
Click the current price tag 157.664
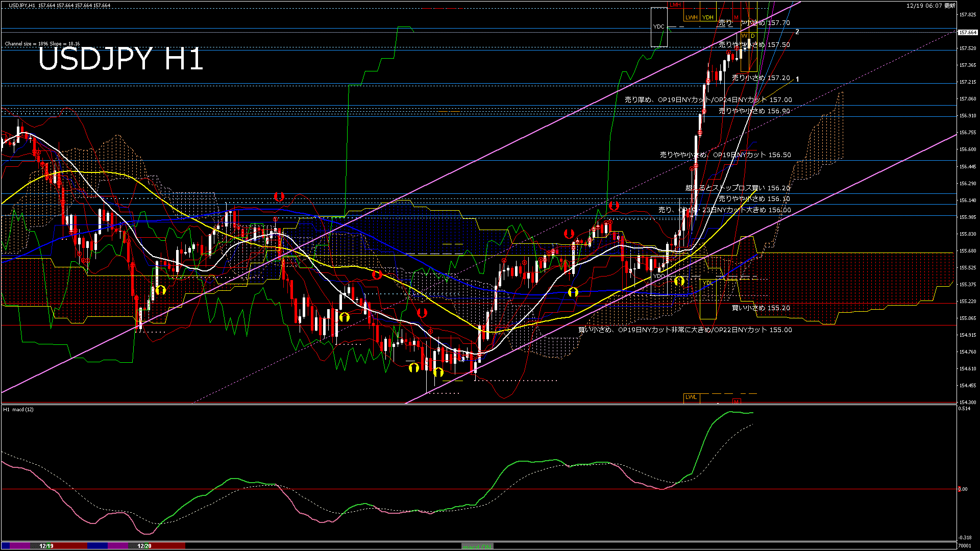pos(967,32)
